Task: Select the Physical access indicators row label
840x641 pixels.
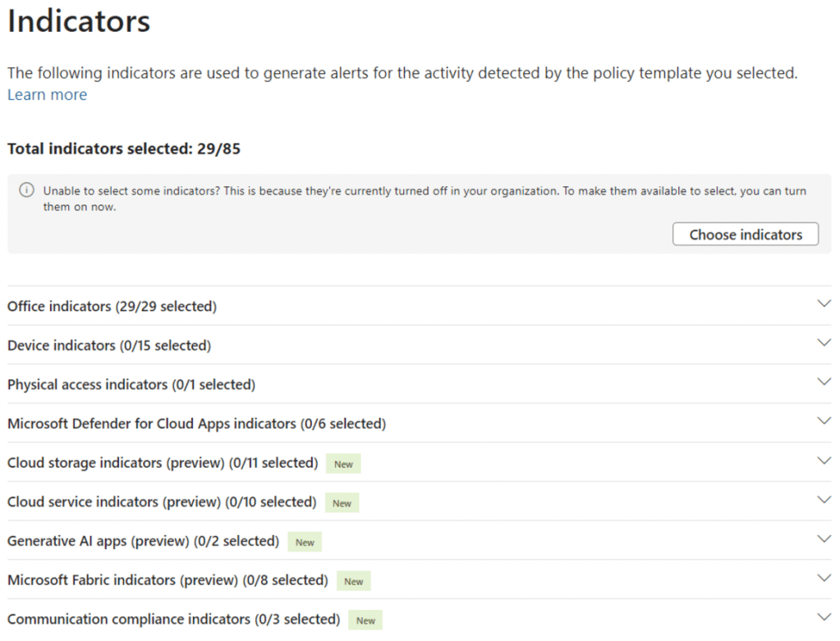Action: 131,385
